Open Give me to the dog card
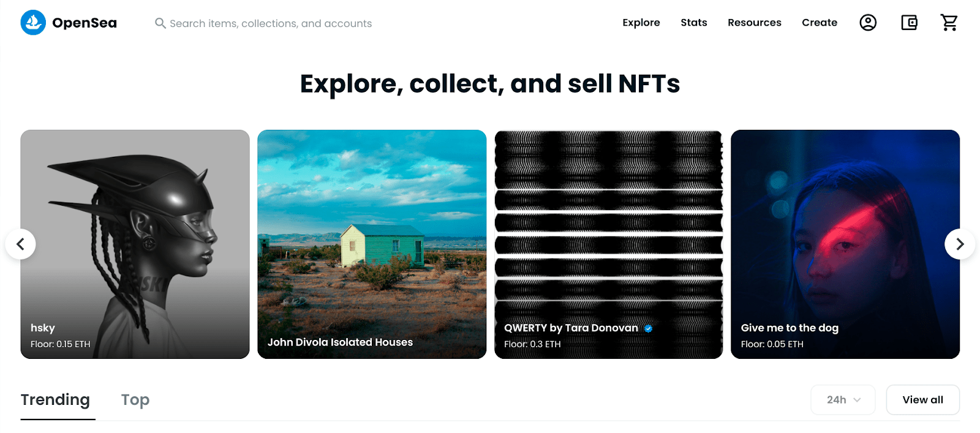 pyautogui.click(x=845, y=244)
